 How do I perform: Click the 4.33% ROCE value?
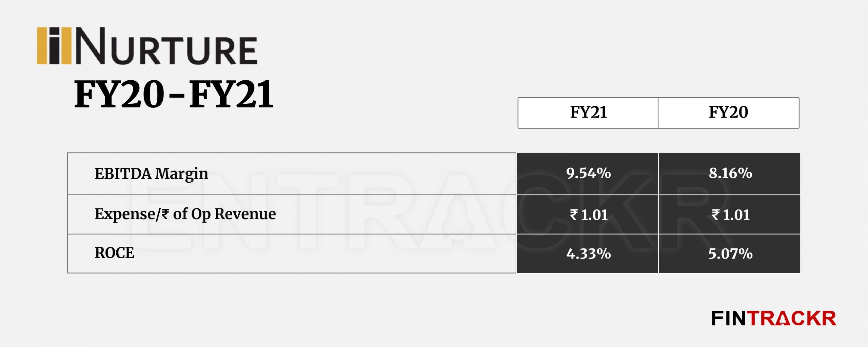tap(588, 254)
